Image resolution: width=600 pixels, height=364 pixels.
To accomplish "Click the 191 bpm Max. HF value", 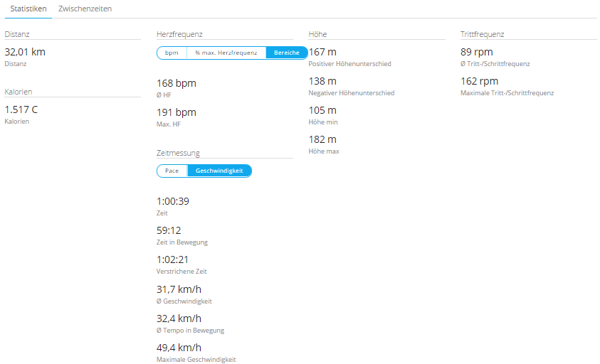I will (176, 112).
